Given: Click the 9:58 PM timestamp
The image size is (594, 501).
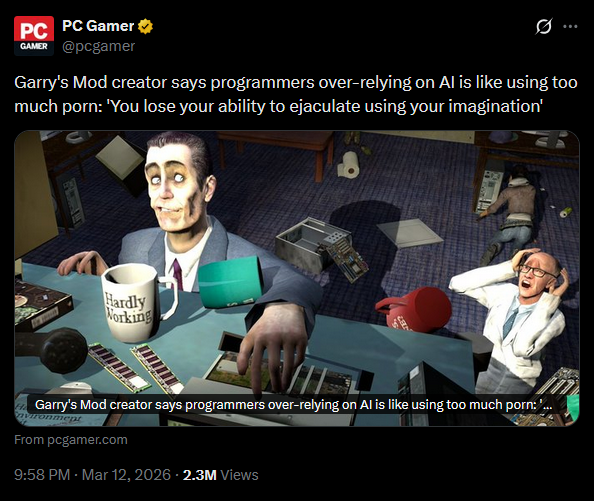Looking at the screenshot, I should 42,475.
